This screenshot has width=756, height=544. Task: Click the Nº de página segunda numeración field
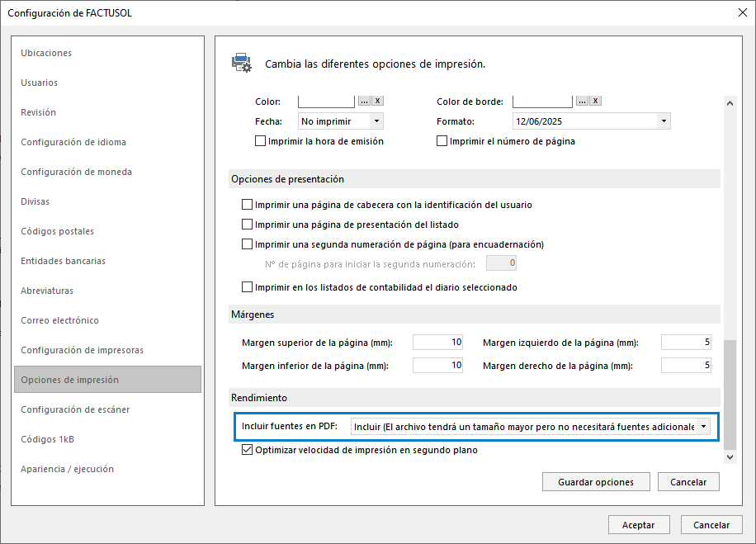[502, 263]
